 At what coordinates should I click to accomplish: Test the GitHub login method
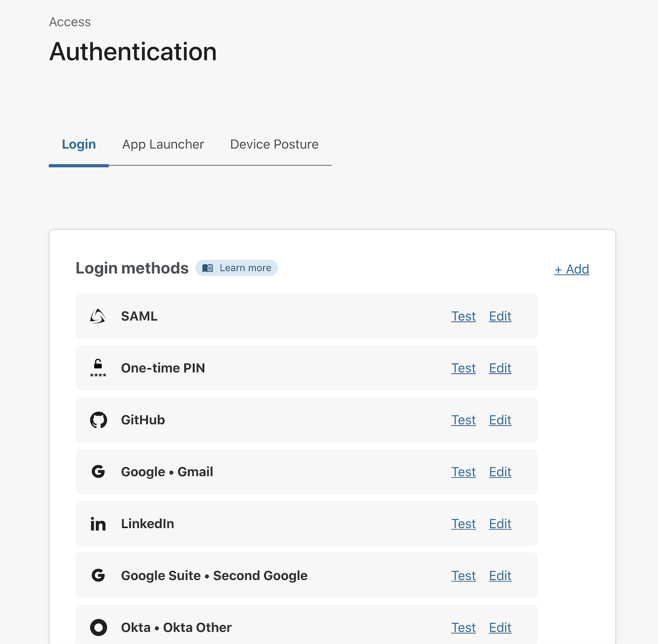pyautogui.click(x=463, y=420)
